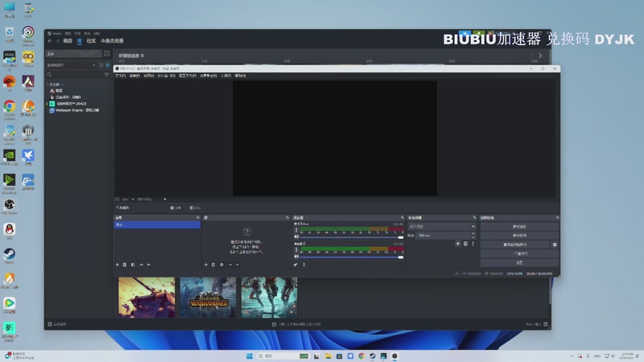Open source properties gear in Sources dock

[x=222, y=265]
